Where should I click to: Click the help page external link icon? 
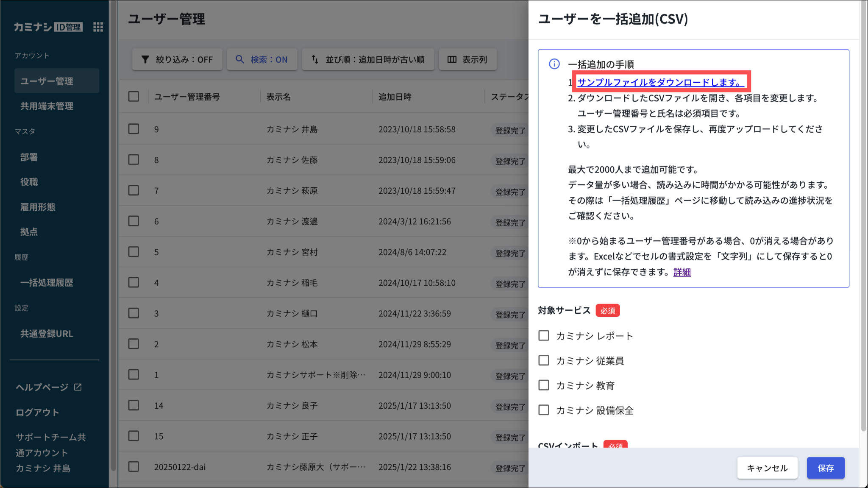pyautogui.click(x=78, y=387)
